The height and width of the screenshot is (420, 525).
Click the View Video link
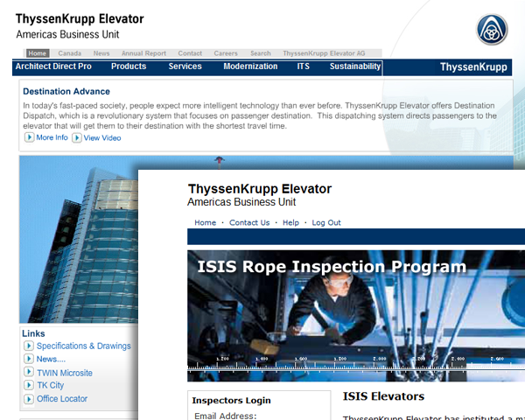tap(102, 137)
